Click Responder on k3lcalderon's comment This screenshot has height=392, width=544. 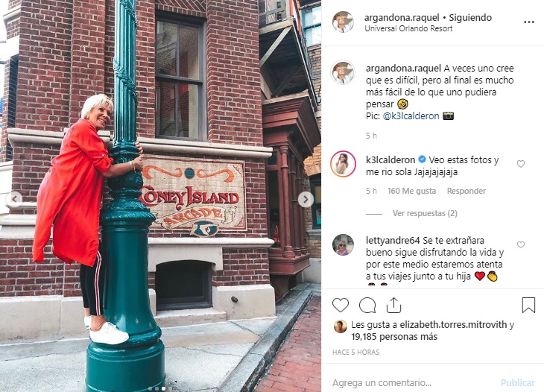(x=466, y=191)
